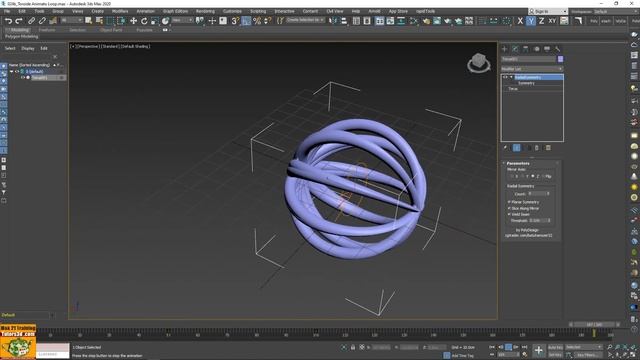640x360 pixels.
Task: Open the selection filter All dropdown
Action: [x=71, y=20]
